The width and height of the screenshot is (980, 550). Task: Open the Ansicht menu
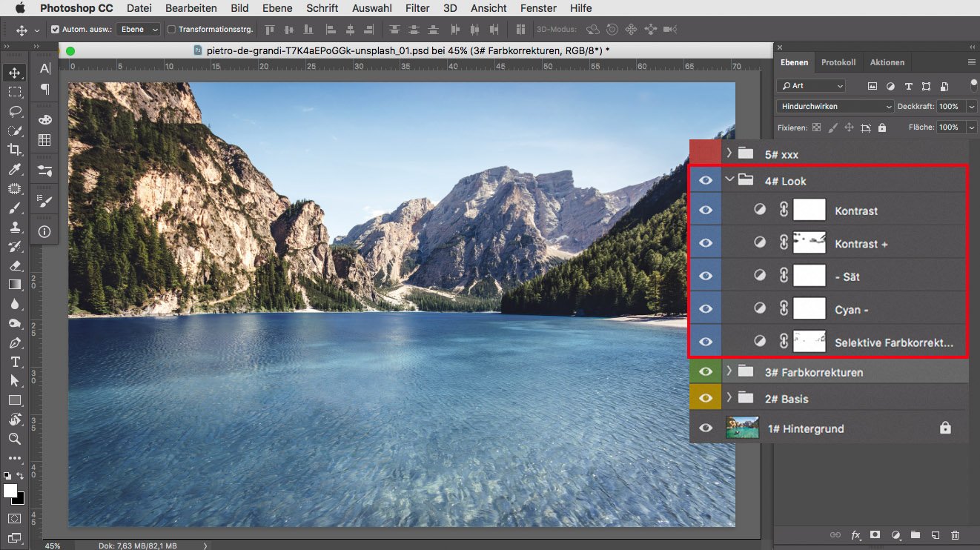pos(489,8)
